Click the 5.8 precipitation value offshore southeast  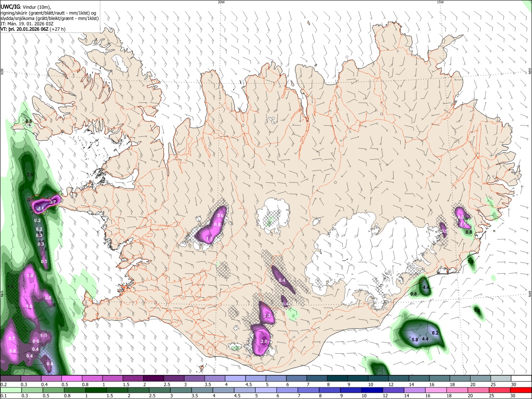tap(414, 340)
